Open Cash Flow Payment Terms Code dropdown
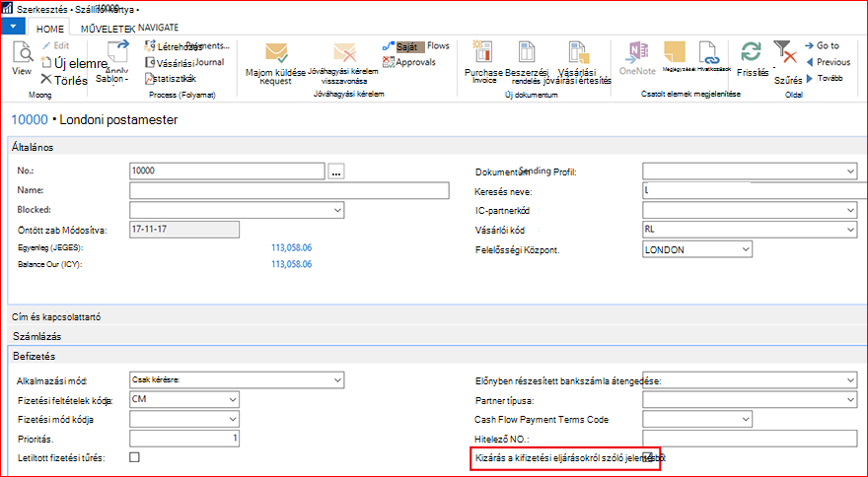The height and width of the screenshot is (477, 868). point(746,420)
